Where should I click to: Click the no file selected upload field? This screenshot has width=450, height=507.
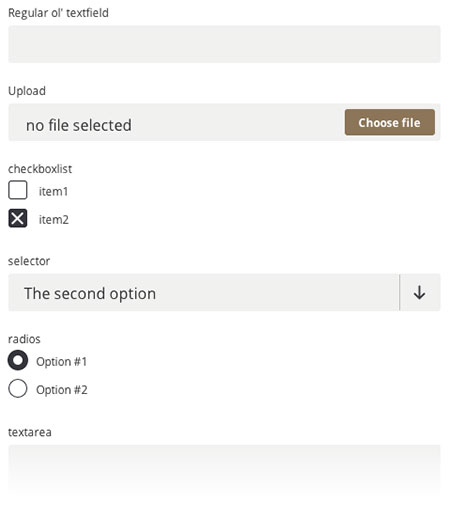tap(224, 122)
